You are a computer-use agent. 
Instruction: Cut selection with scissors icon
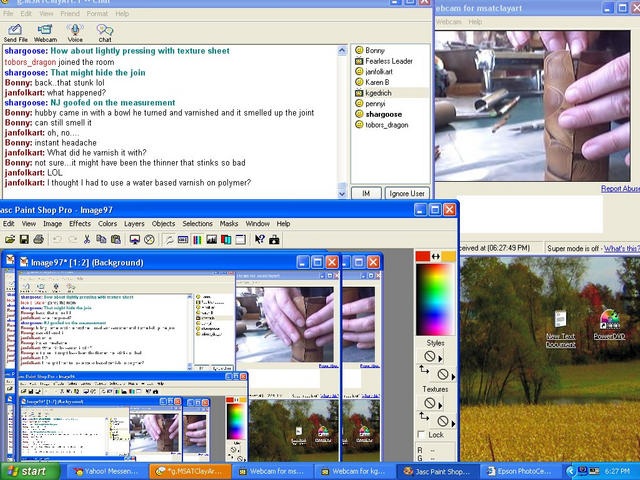[x=87, y=239]
